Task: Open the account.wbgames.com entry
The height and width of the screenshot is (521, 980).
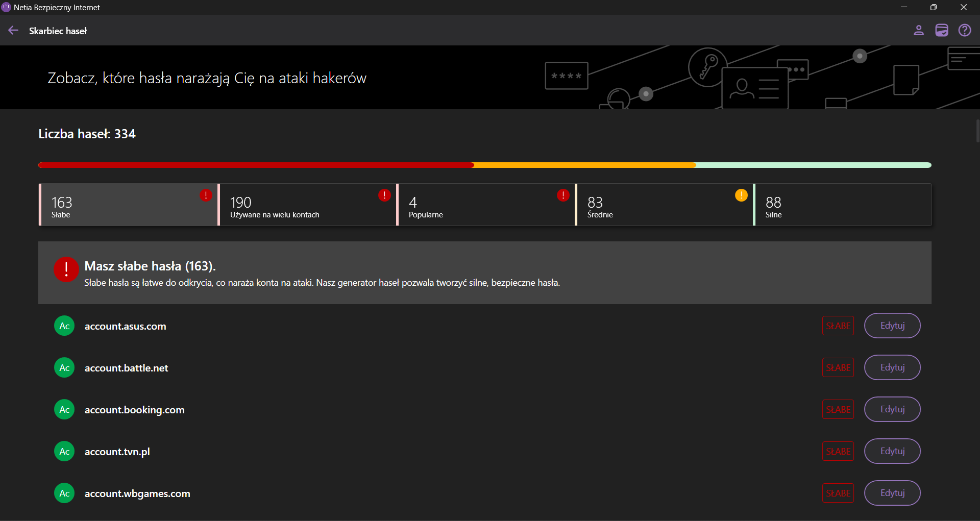Action: tap(137, 493)
